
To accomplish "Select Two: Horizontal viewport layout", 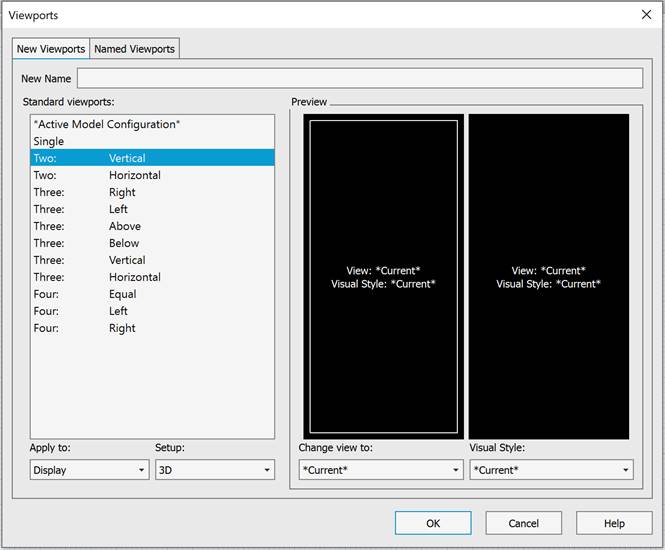I will [96, 175].
